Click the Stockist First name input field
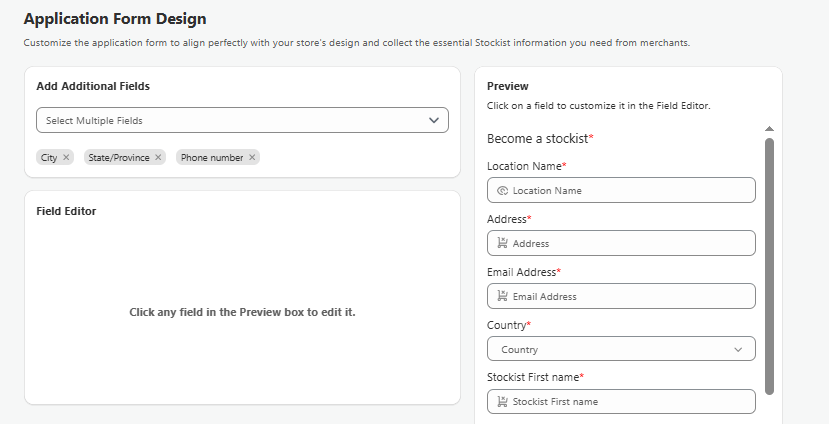The width and height of the screenshot is (829, 424). point(630,402)
